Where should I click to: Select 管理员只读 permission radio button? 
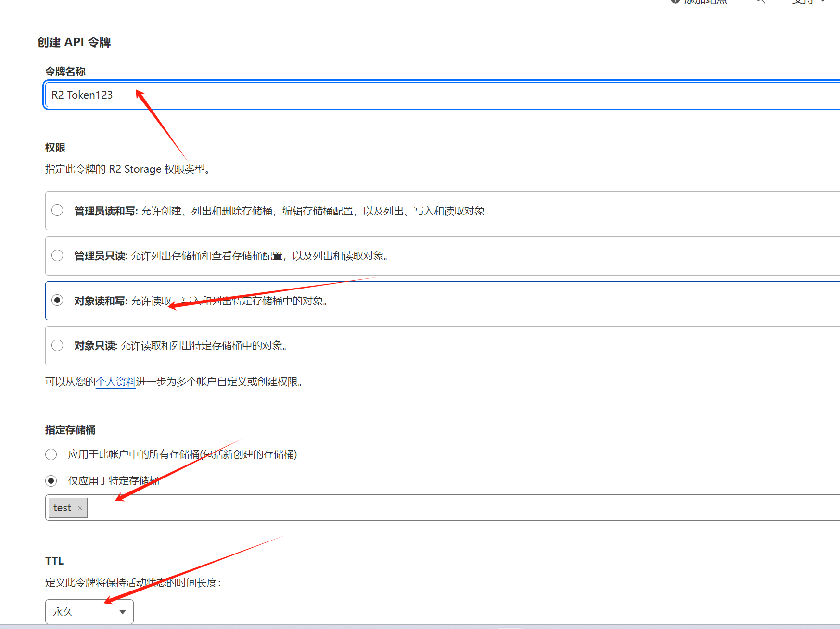(57, 255)
